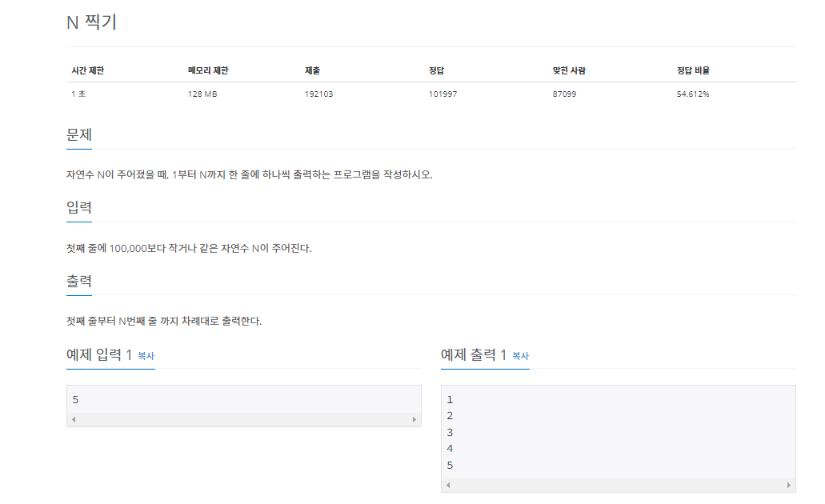
Task: Click the 정답 column header
Action: click(x=436, y=70)
